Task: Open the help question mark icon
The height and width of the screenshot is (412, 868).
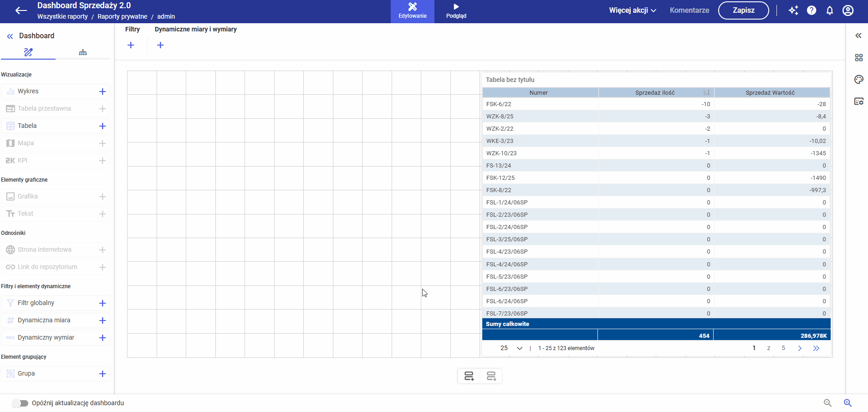Action: (812, 10)
